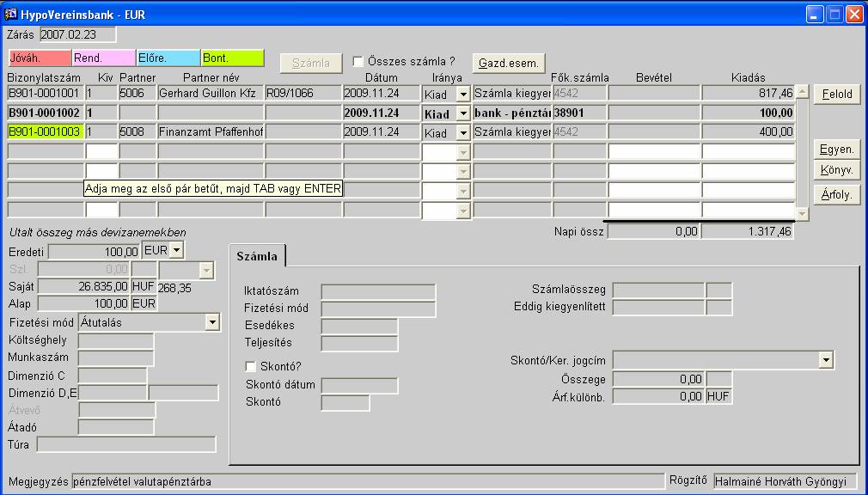Open the Fizetési mód Átutalás dropdown
The height and width of the screenshot is (495, 868).
(x=212, y=322)
